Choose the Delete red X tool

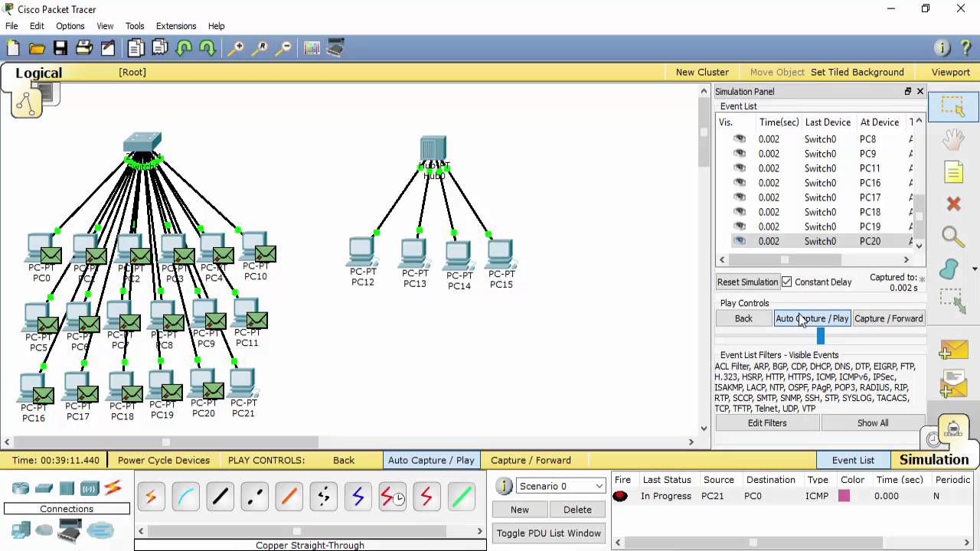click(953, 204)
